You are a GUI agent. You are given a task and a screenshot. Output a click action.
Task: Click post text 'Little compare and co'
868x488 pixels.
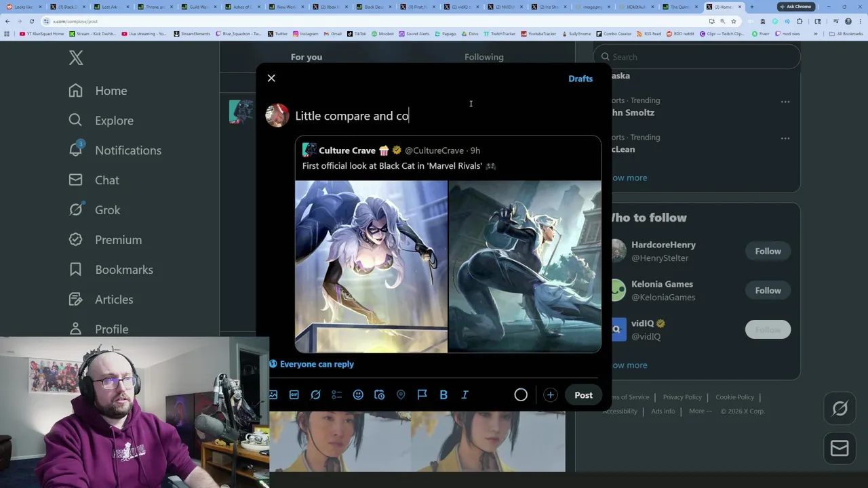(352, 116)
